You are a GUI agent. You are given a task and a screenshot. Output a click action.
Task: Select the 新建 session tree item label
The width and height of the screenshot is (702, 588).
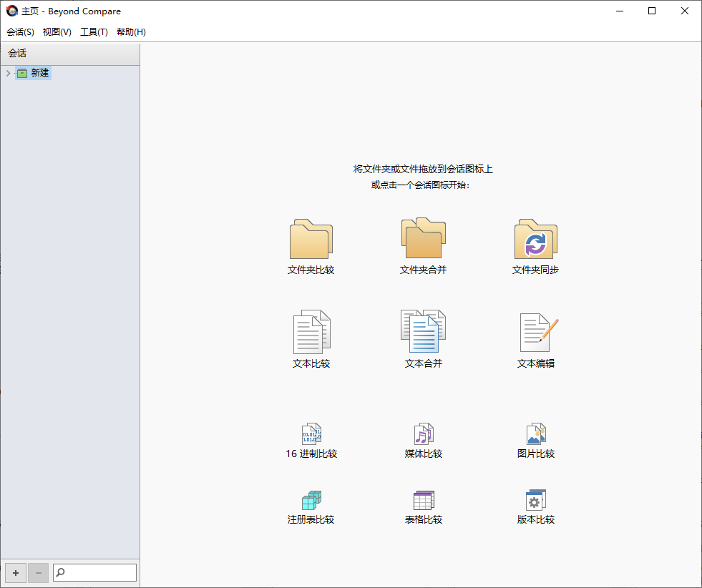point(40,73)
